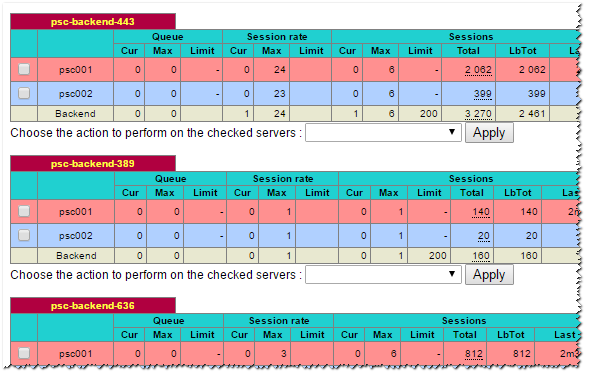The width and height of the screenshot is (591, 378).
Task: Open psc-backend-636 title header
Action: point(93,306)
